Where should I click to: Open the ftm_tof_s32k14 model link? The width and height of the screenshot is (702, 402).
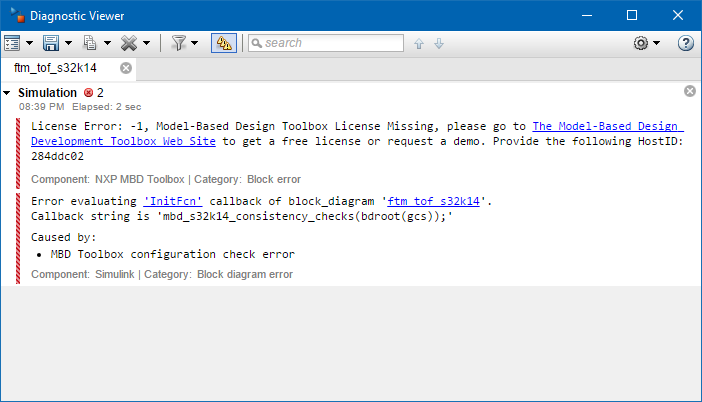pyautogui.click(x=433, y=201)
